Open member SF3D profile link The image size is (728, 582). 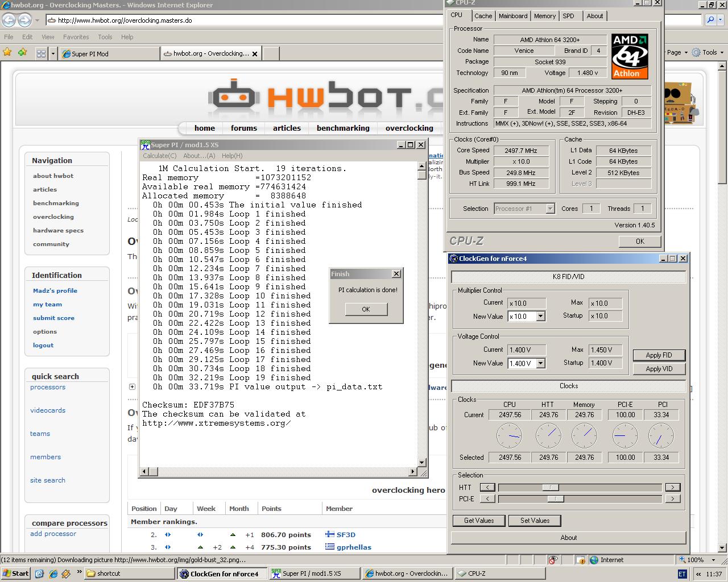(346, 535)
